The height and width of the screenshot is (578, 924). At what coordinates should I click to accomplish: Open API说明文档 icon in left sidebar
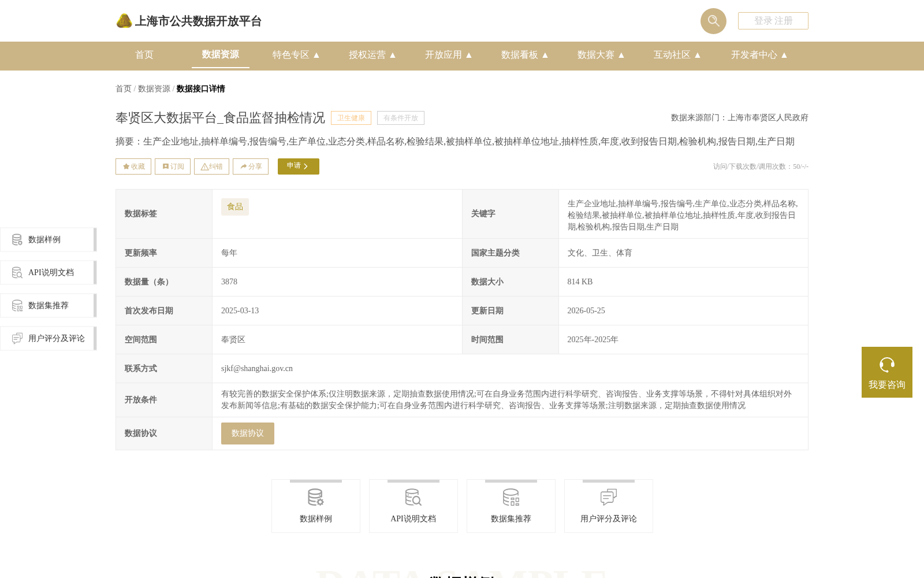coord(17,273)
